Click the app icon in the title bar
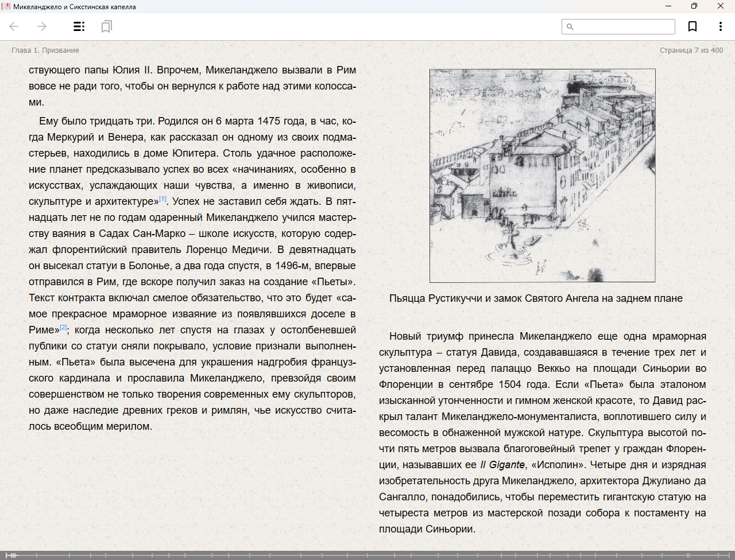 point(6,6)
